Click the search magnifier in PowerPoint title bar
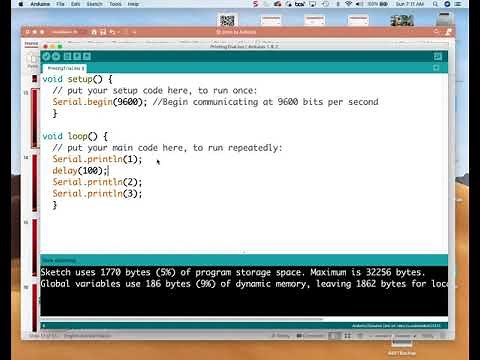The height and width of the screenshot is (360, 480). click(436, 32)
